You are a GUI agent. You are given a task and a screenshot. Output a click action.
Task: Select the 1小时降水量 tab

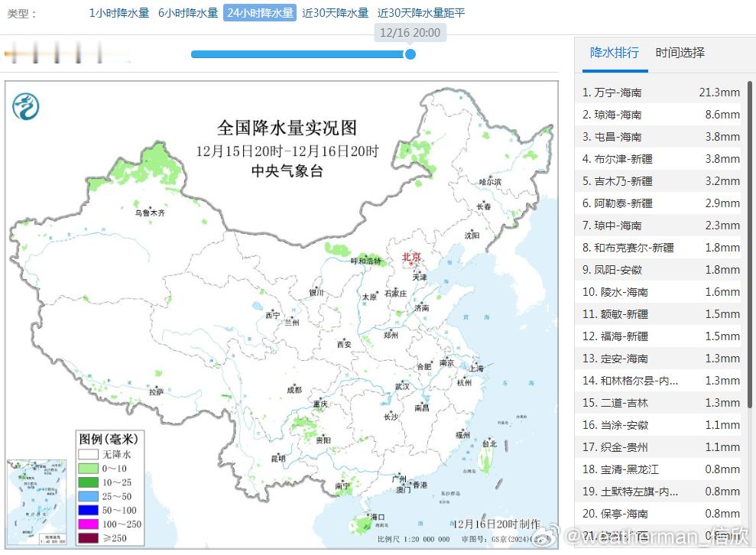coord(117,13)
